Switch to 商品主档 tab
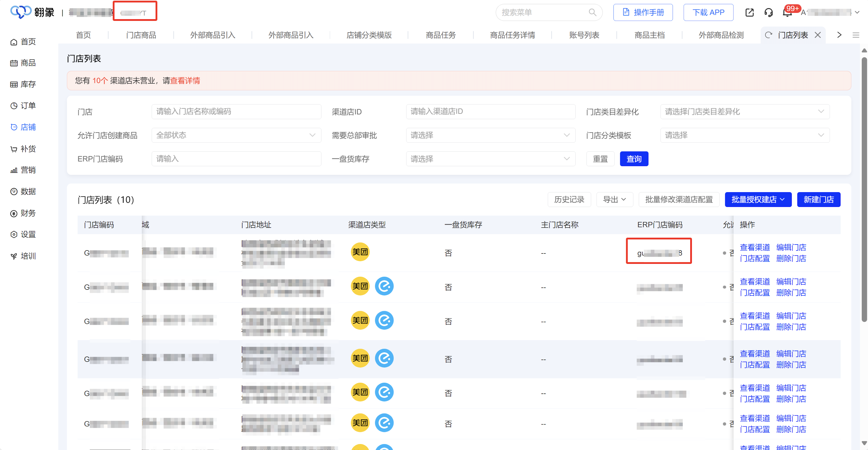The image size is (868, 450). (649, 35)
